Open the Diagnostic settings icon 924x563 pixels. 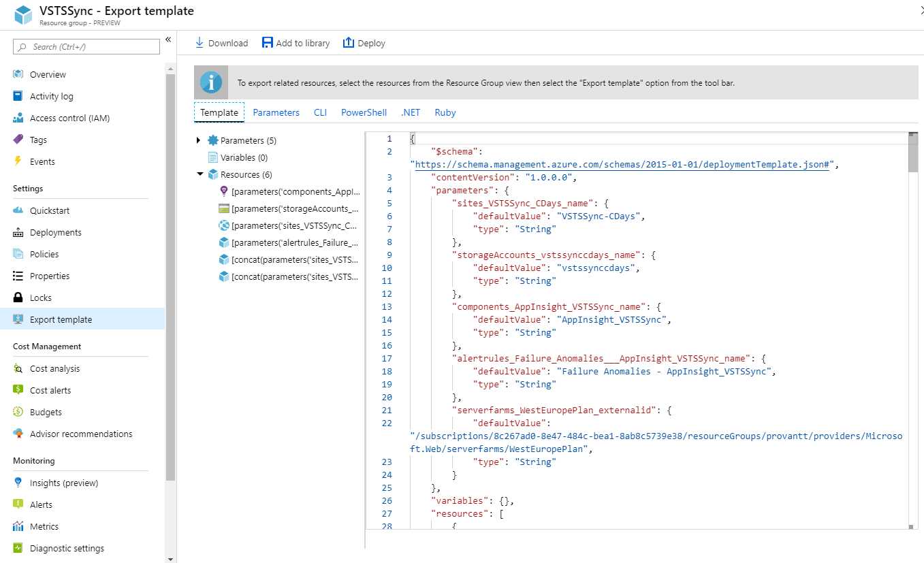click(x=18, y=548)
